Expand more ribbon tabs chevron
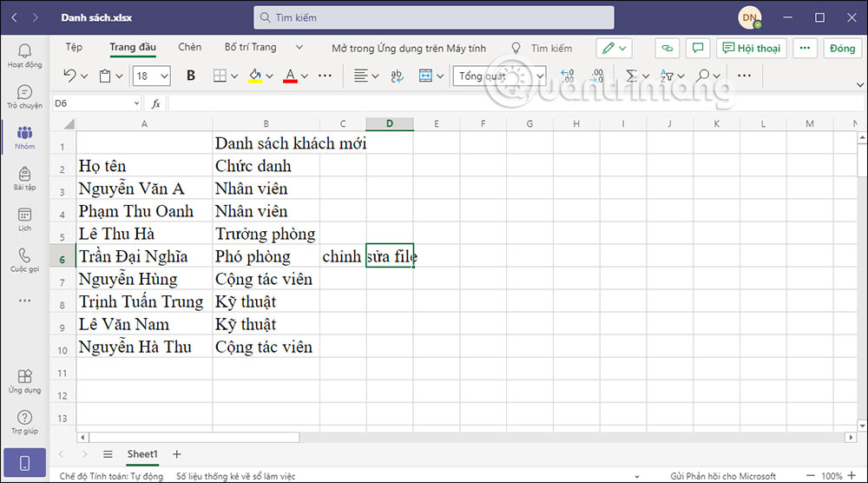 point(299,48)
